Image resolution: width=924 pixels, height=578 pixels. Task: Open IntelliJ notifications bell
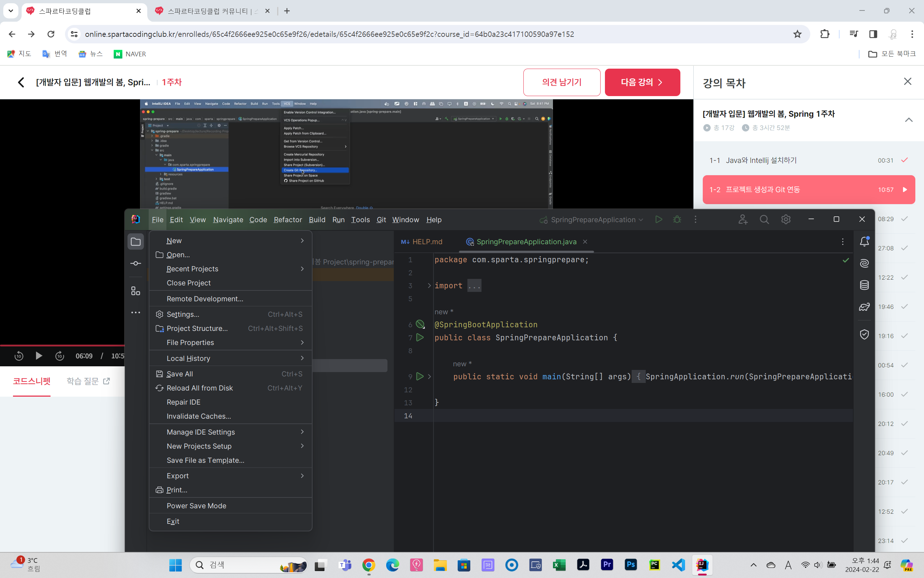(x=864, y=242)
